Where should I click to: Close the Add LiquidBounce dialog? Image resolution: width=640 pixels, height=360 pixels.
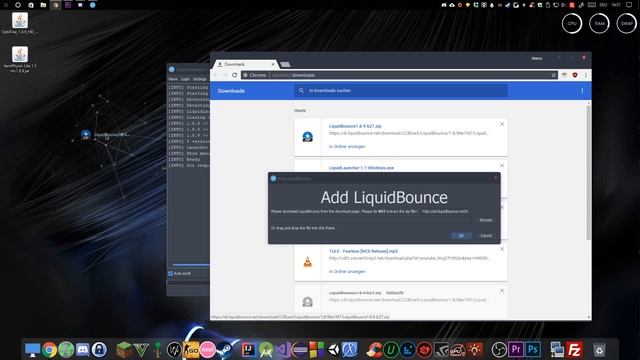(496, 178)
